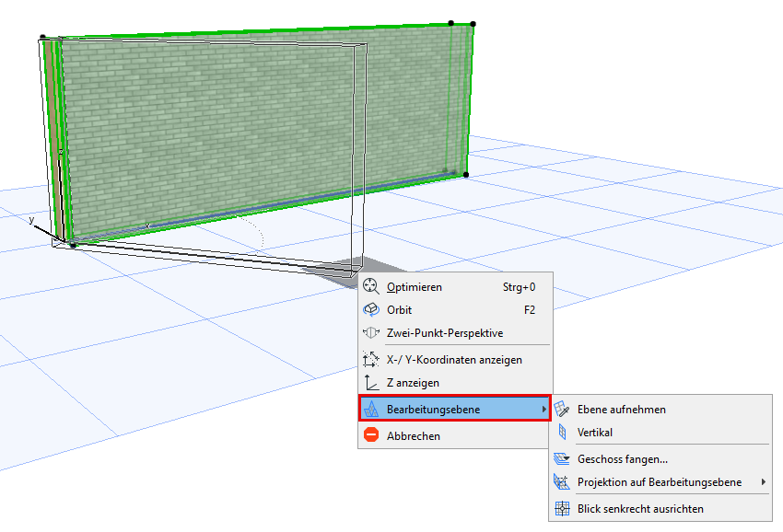783x532 pixels.
Task: Click the Projektion auf Bearbeitungsebene icon
Action: pos(562,482)
